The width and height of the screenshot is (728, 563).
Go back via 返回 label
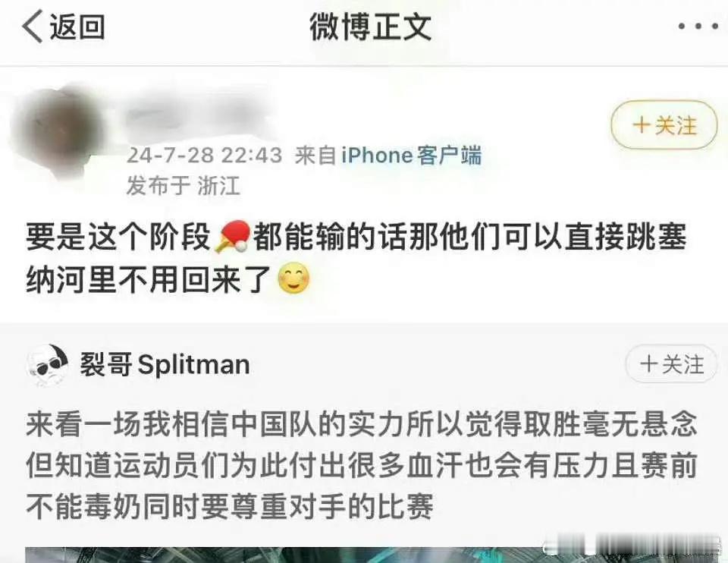77,27
